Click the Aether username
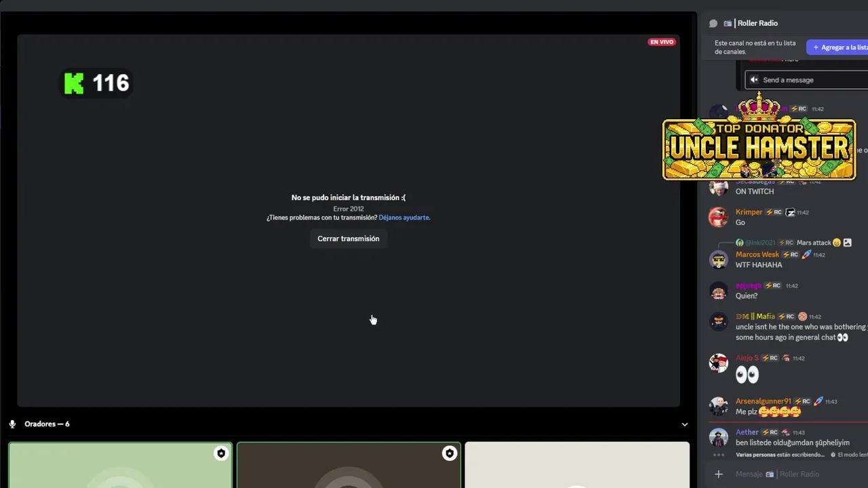868x488 pixels. point(747,432)
